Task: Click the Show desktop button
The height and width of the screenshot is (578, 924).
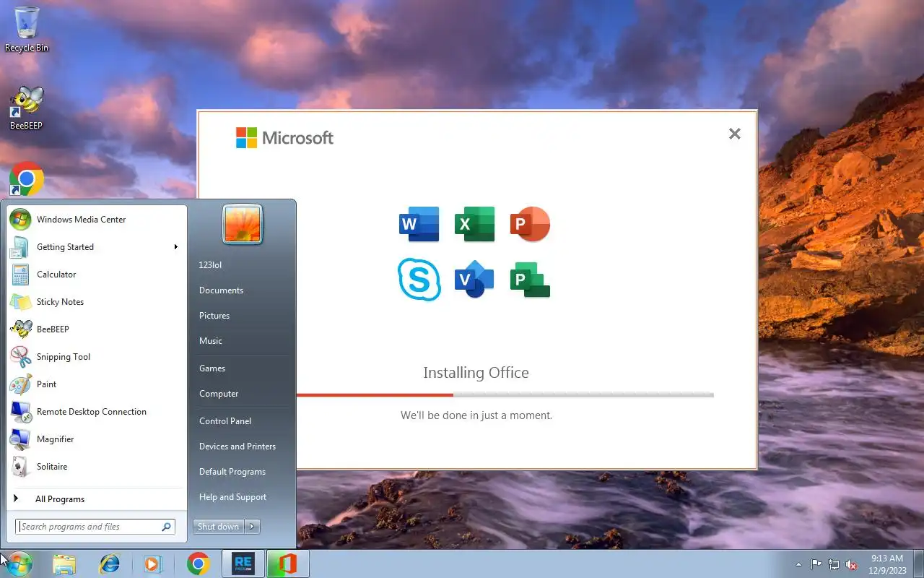Action: (x=918, y=564)
